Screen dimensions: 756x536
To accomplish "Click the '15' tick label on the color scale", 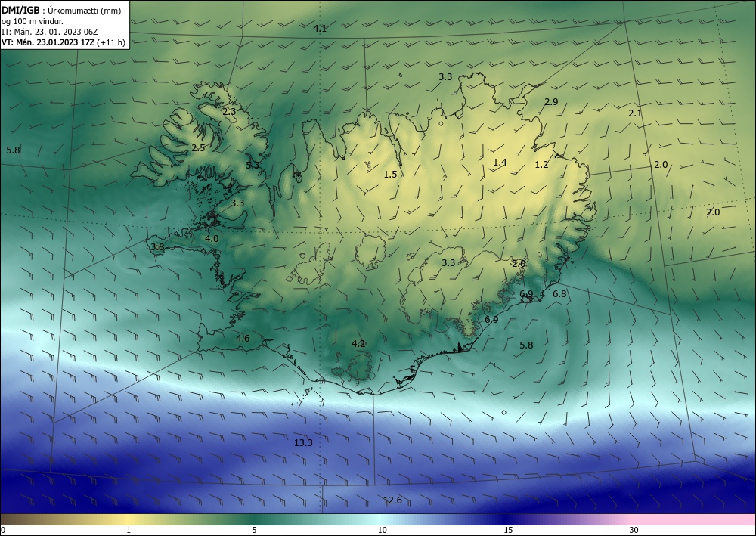I will pos(508,530).
